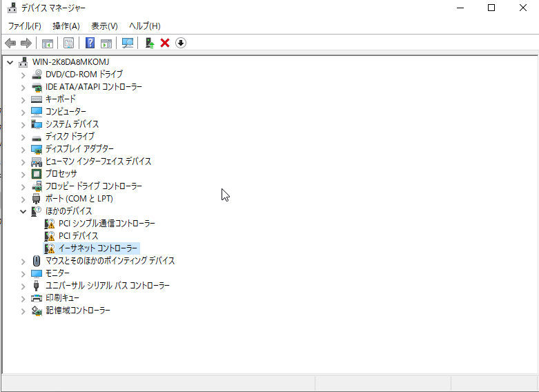Expand the ユニバーサル シリアル バス コントローラー category

(23, 286)
